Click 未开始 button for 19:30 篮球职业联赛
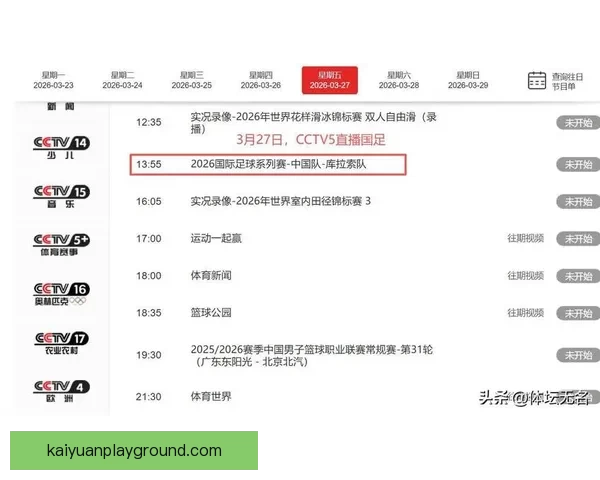The width and height of the screenshot is (600, 480). 578,355
